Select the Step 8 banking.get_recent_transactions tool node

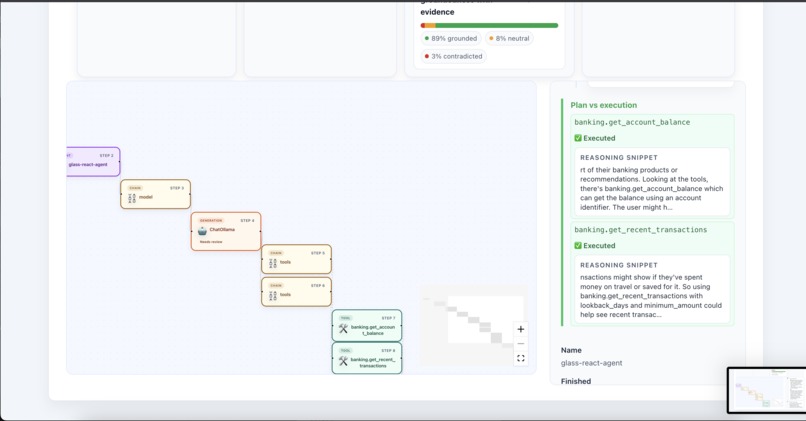[x=367, y=358]
